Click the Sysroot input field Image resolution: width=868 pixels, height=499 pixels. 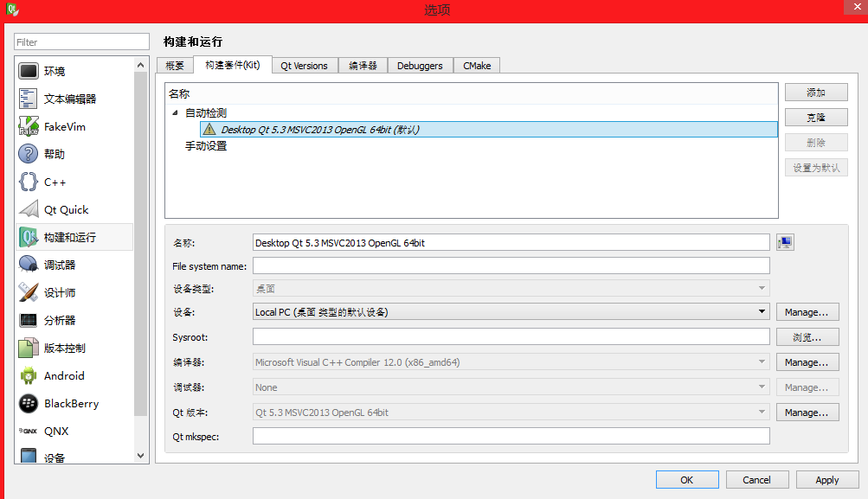[x=511, y=336]
